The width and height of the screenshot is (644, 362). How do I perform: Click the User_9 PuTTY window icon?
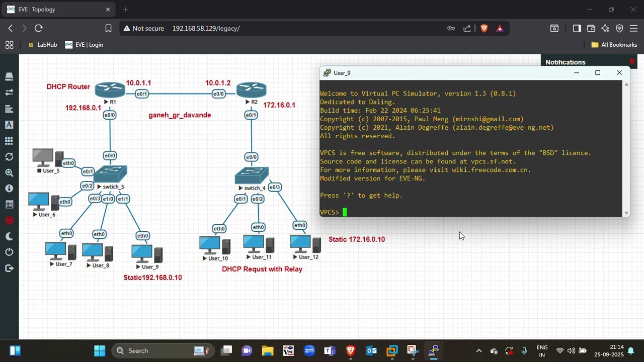click(327, 73)
